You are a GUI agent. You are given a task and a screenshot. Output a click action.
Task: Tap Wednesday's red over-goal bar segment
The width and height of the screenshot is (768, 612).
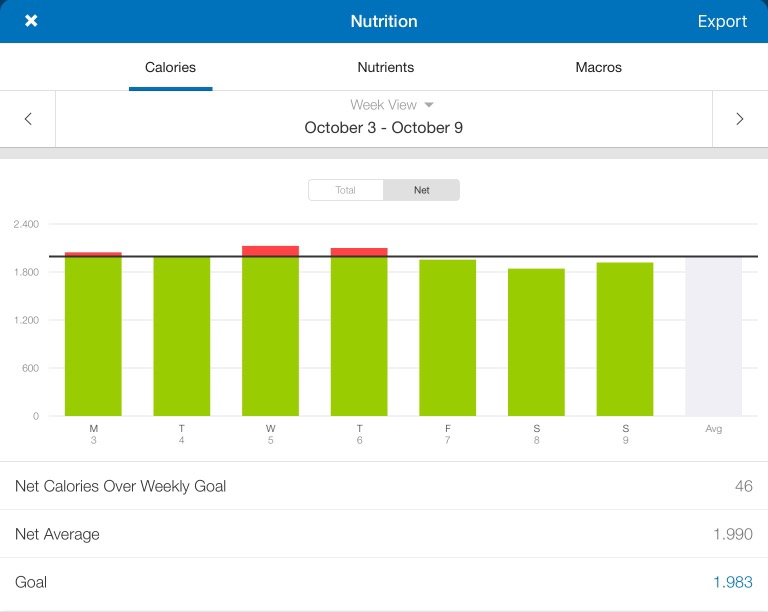pyautogui.click(x=270, y=251)
